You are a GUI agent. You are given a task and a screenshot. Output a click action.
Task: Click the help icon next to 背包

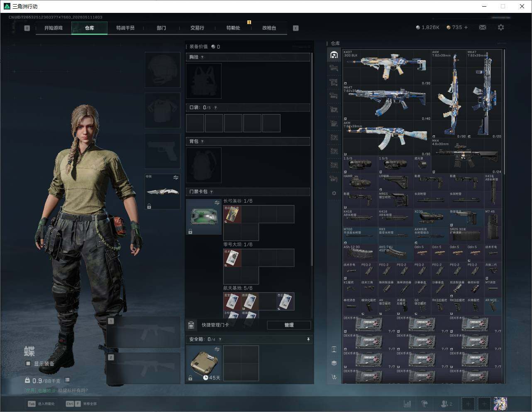[203, 142]
